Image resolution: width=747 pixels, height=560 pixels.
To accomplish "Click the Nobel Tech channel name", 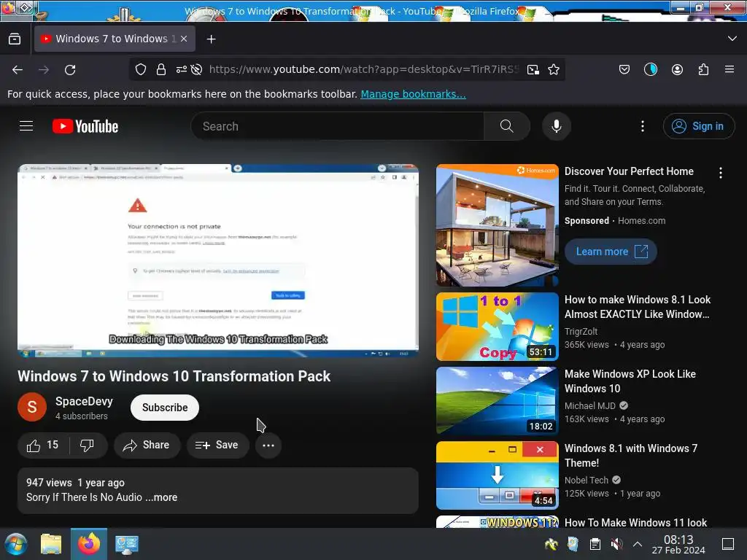I will tap(586, 480).
